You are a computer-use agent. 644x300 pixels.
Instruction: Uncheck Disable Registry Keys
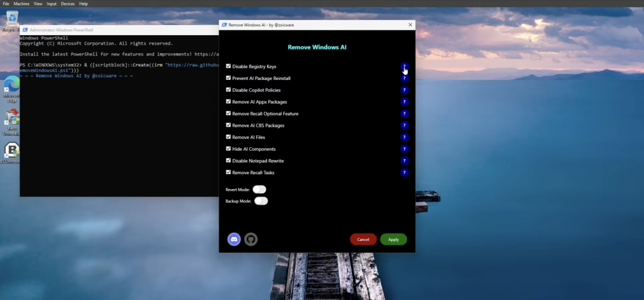tap(228, 66)
